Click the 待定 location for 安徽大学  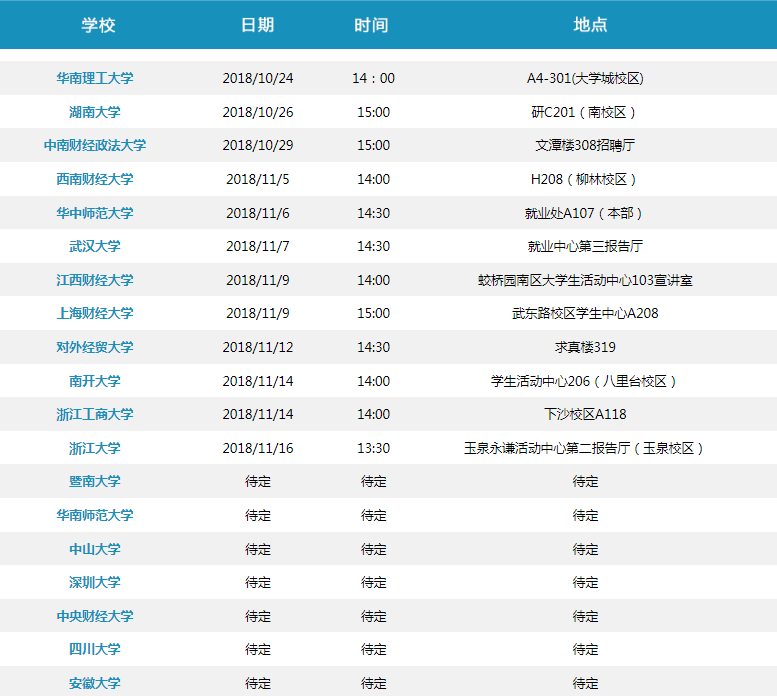coord(585,684)
